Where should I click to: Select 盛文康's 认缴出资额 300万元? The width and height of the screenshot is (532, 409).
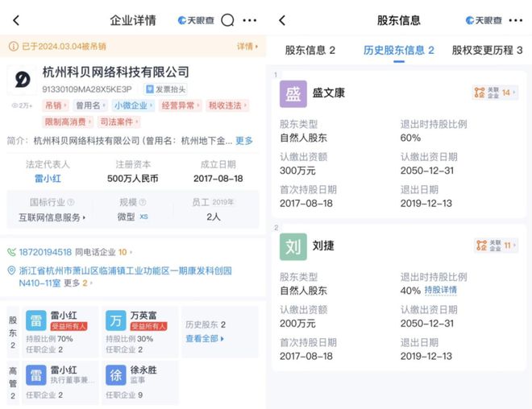click(297, 171)
